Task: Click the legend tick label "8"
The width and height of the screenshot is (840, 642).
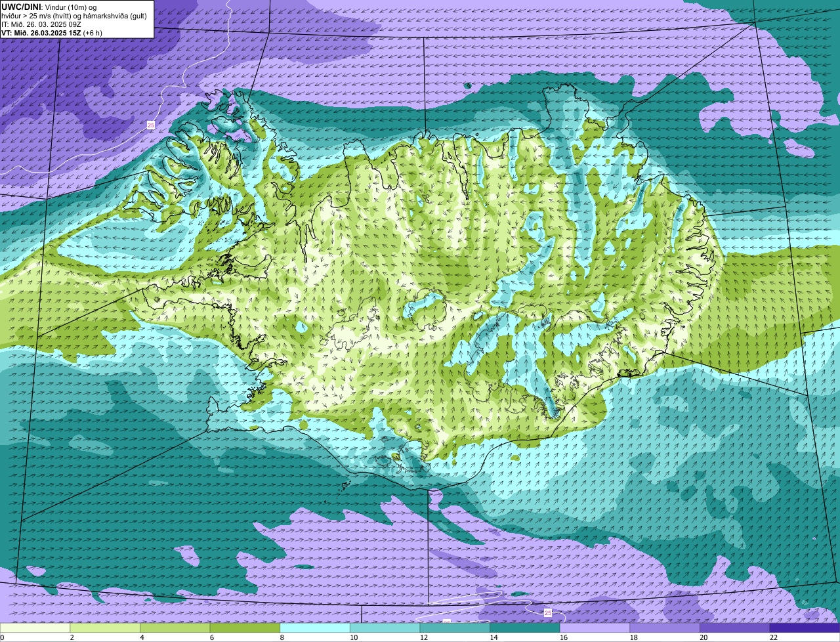Action: (x=282, y=637)
